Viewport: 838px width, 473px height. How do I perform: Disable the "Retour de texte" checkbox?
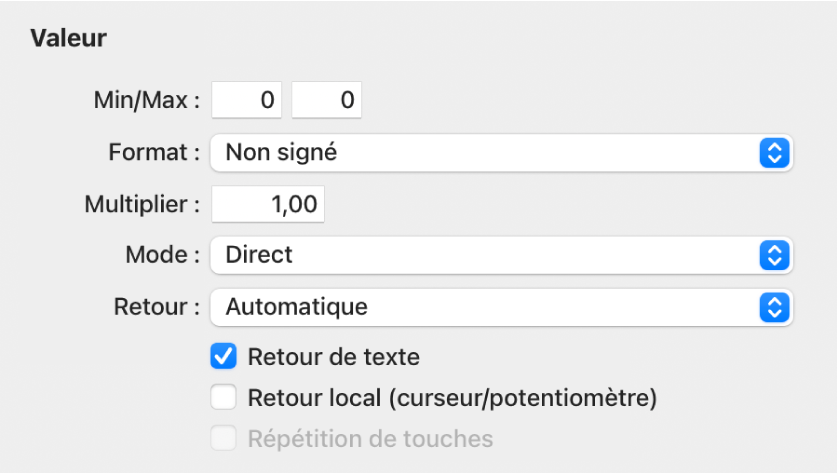pos(224,356)
